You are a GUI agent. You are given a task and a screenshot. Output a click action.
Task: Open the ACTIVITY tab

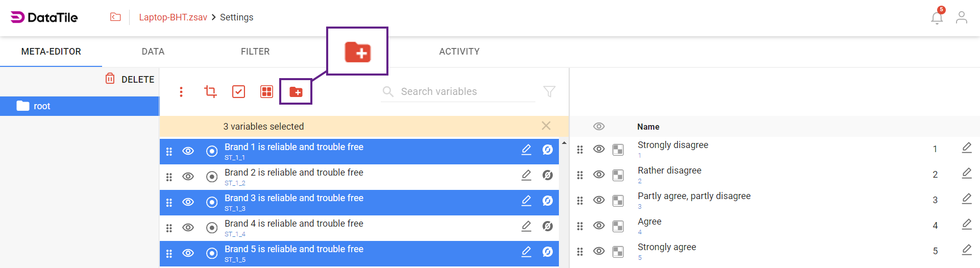(459, 52)
